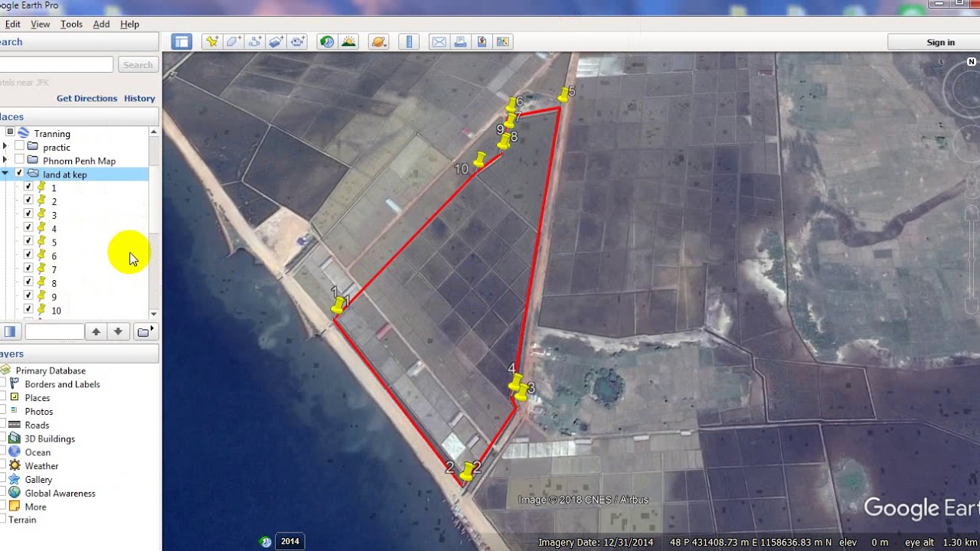Viewport: 980px width, 551px height.
Task: Uncheck placemark 7 checkbox
Action: tap(28, 269)
